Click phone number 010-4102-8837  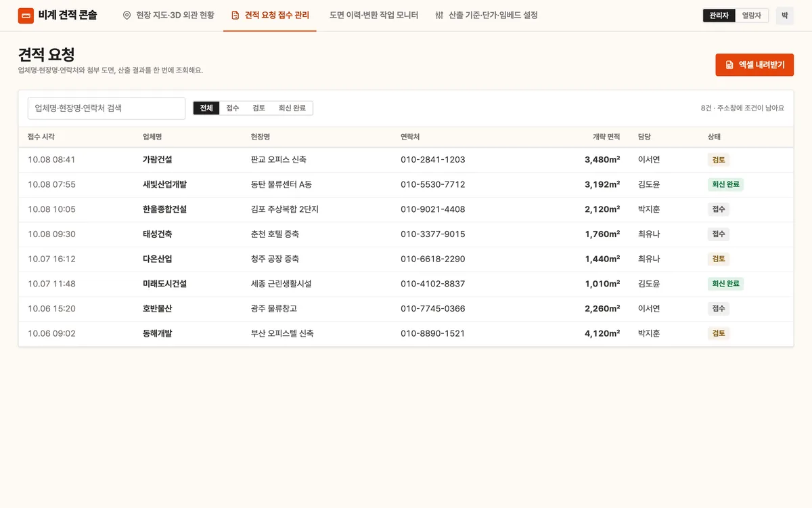[433, 284]
